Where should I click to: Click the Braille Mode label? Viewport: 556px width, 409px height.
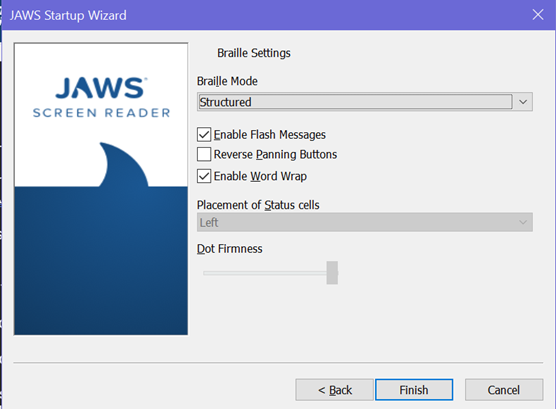click(x=227, y=81)
